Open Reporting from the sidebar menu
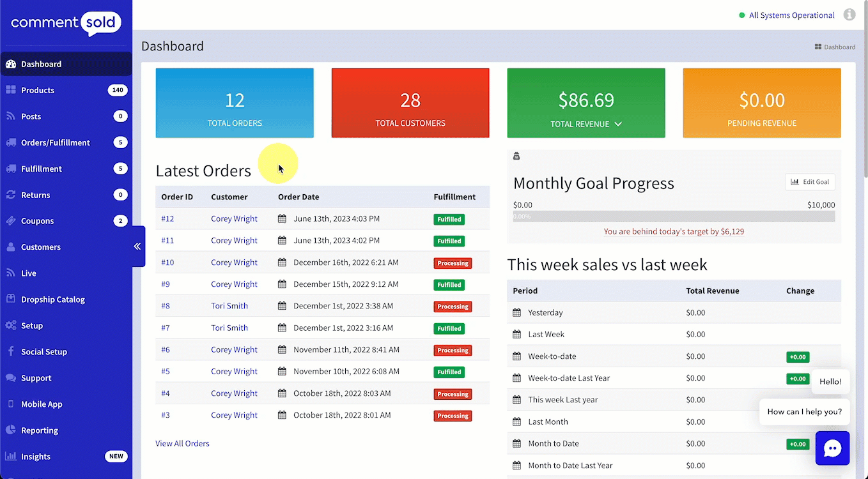Viewport: 868px width, 479px height. (x=40, y=430)
